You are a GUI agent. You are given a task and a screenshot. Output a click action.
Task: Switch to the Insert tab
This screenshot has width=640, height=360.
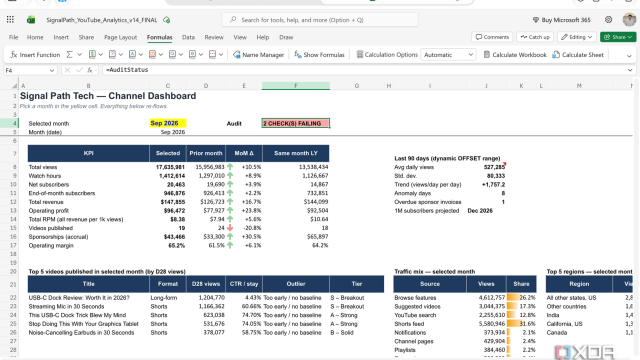point(61,37)
